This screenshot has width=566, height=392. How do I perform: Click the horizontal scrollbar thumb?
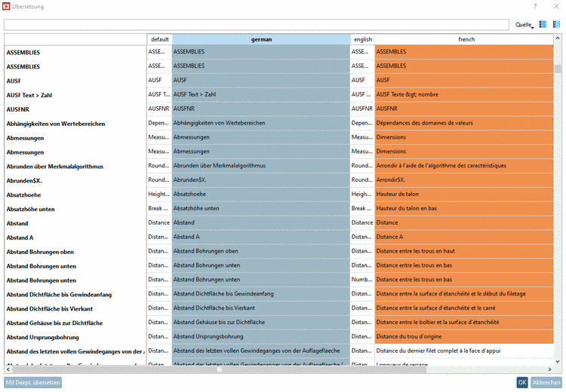pos(220,369)
